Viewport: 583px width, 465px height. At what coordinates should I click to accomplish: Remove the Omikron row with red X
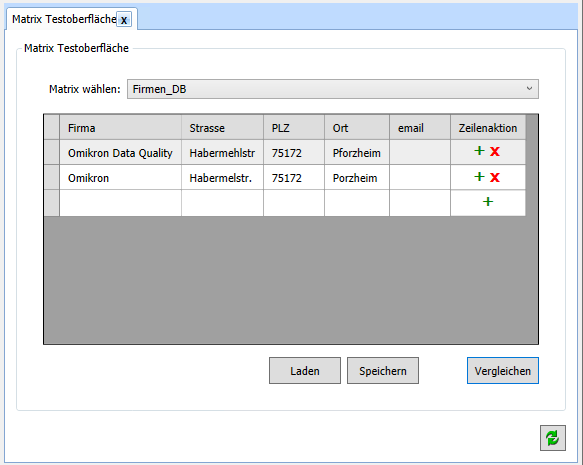coord(495,177)
